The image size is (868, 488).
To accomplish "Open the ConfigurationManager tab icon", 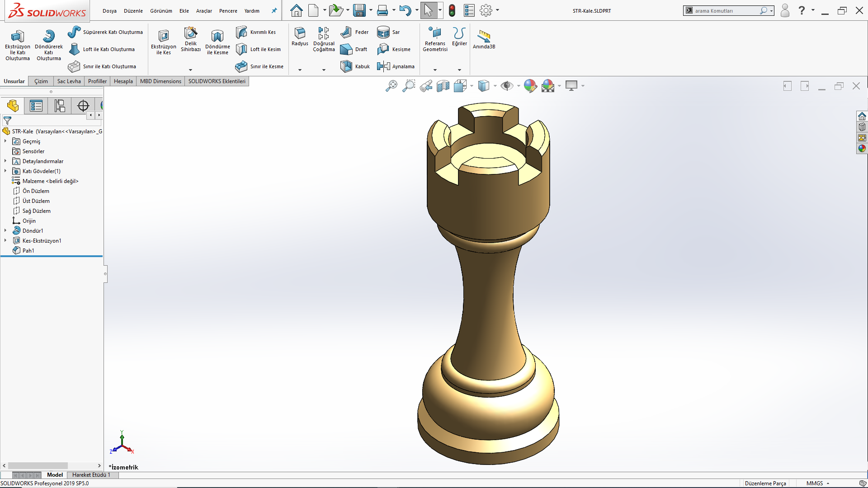I will (x=60, y=106).
